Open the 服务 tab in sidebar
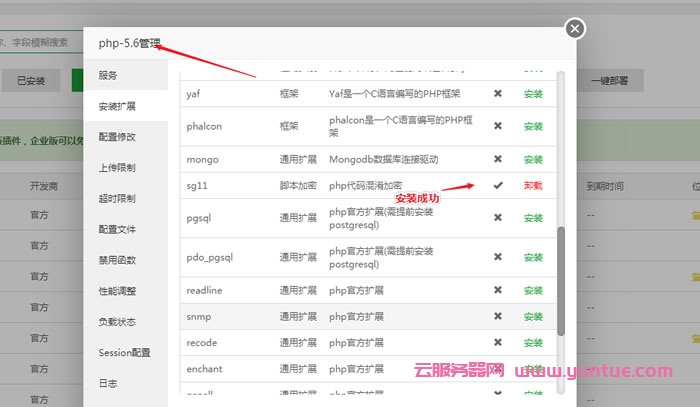This screenshot has height=407, width=700. tap(108, 75)
